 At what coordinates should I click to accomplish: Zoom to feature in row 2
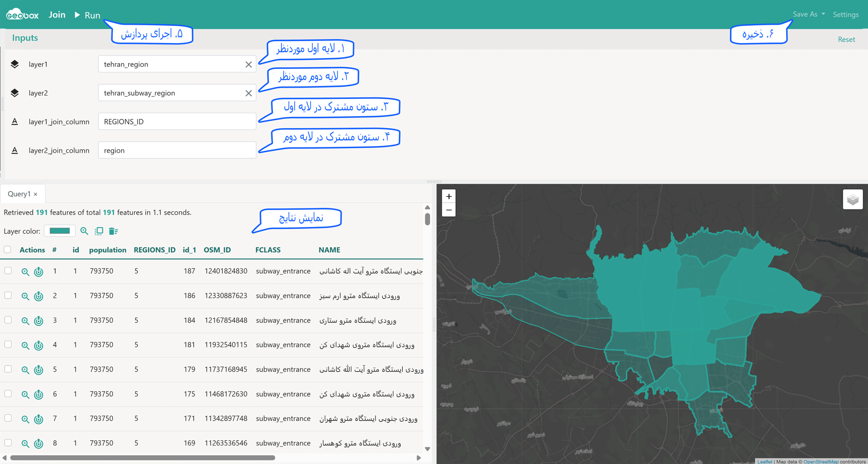25,296
